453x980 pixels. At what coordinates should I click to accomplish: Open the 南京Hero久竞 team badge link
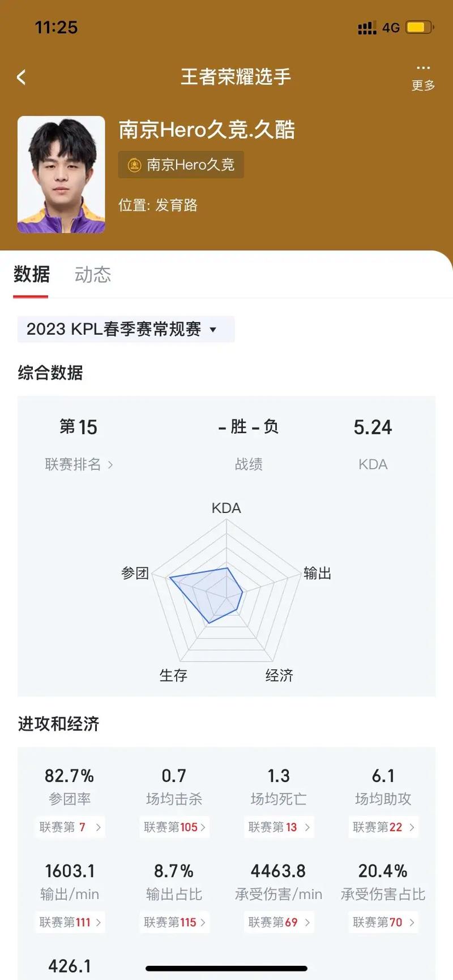[x=181, y=165]
